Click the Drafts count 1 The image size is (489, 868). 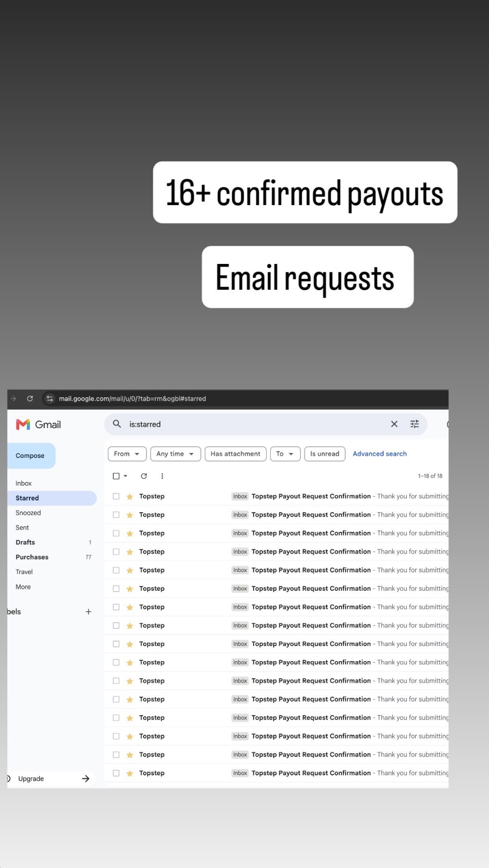(x=90, y=543)
